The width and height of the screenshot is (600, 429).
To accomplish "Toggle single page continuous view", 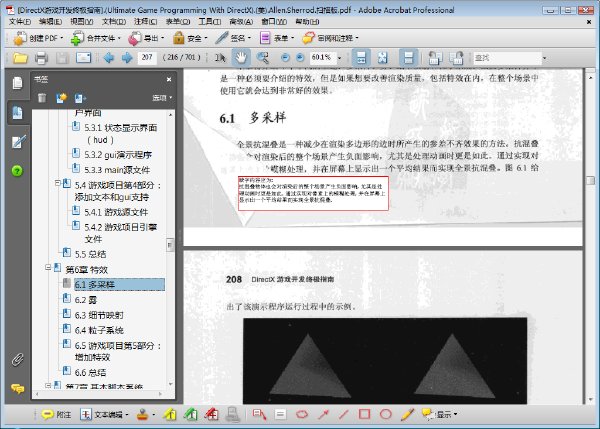I will 408,58.
